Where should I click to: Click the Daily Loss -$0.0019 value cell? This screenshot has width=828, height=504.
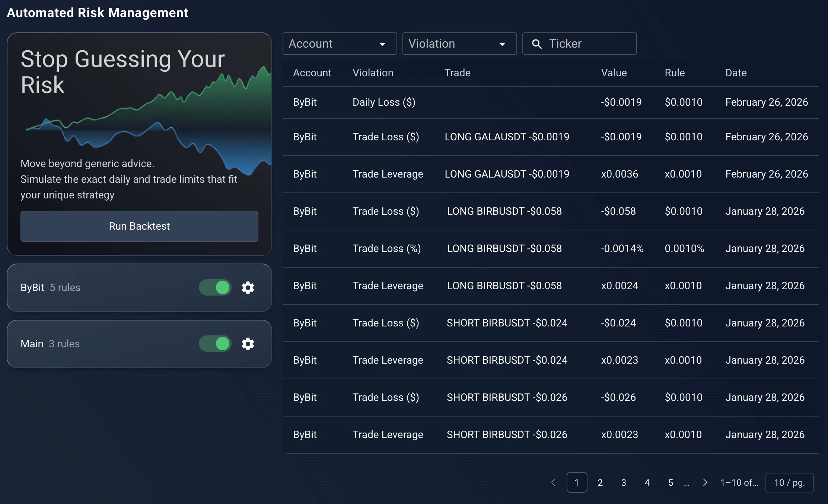click(x=621, y=102)
